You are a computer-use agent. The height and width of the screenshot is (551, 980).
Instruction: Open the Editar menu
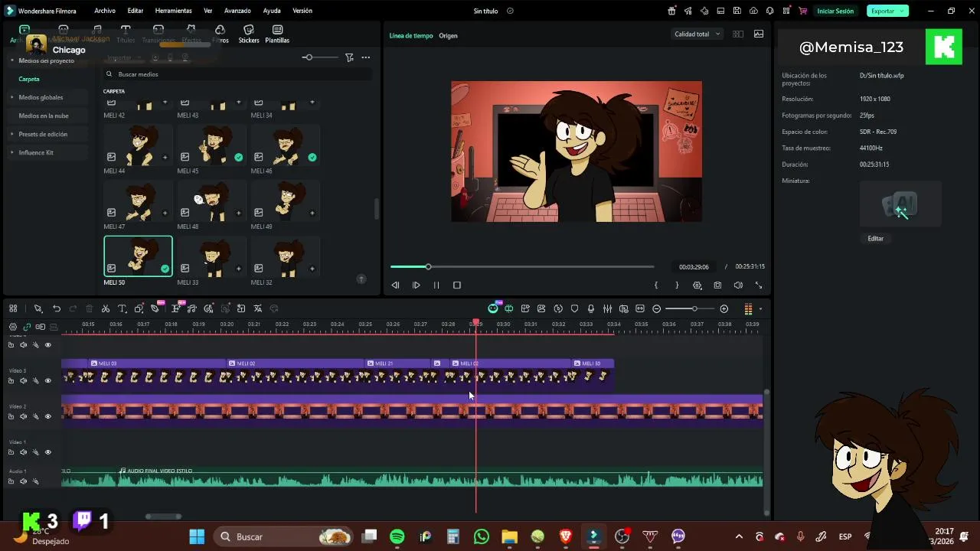(x=136, y=11)
